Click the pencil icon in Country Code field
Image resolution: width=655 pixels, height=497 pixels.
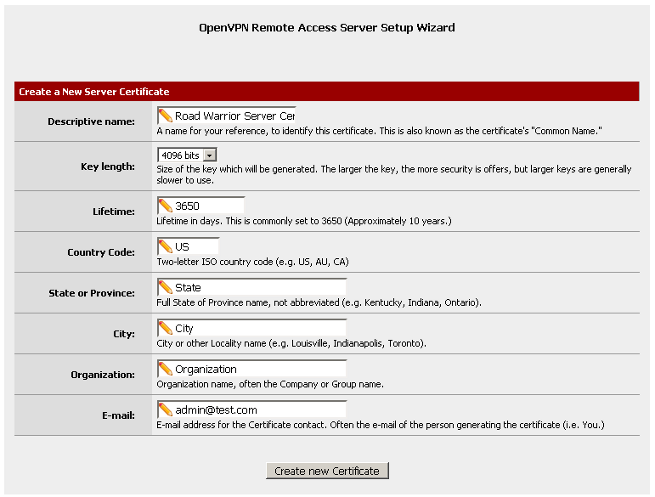[165, 246]
